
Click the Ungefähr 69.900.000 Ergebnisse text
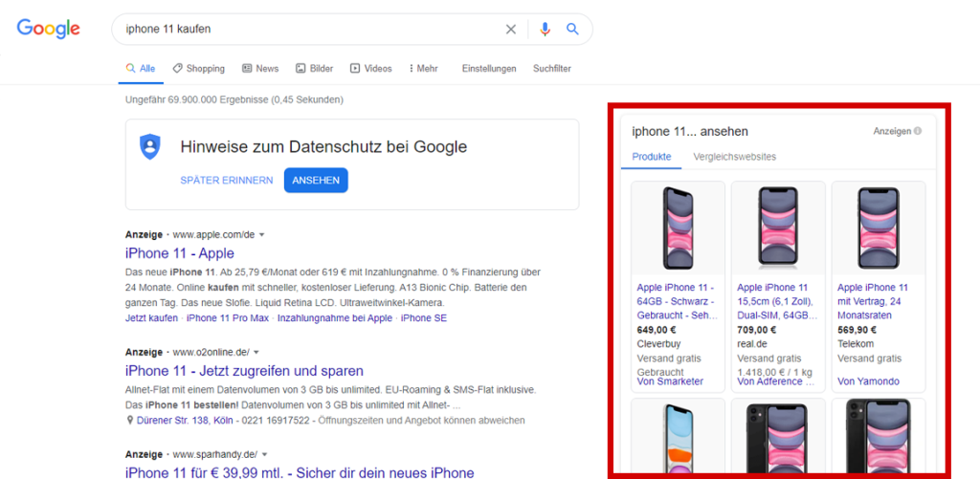click(234, 100)
